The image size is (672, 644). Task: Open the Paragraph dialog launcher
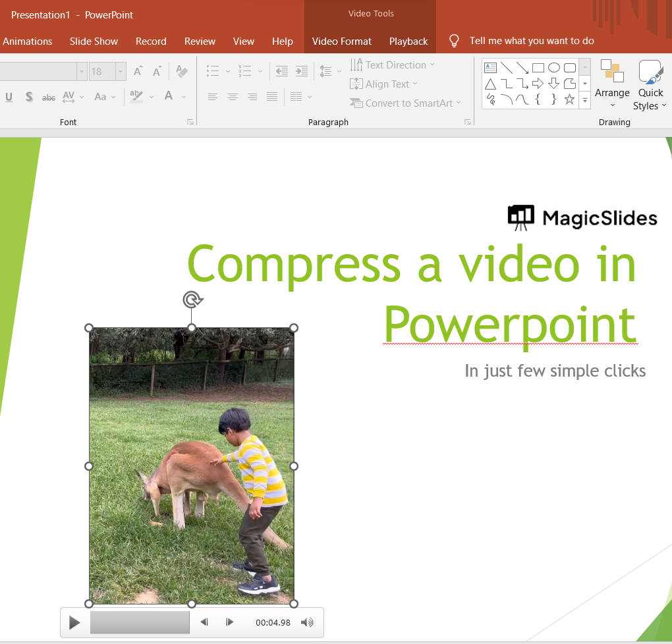(468, 122)
